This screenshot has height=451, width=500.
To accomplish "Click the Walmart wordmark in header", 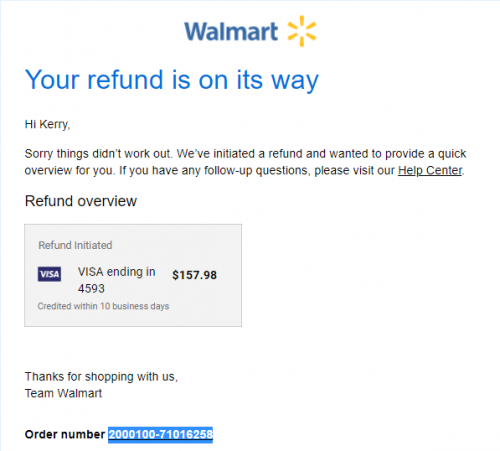I will coord(231,32).
